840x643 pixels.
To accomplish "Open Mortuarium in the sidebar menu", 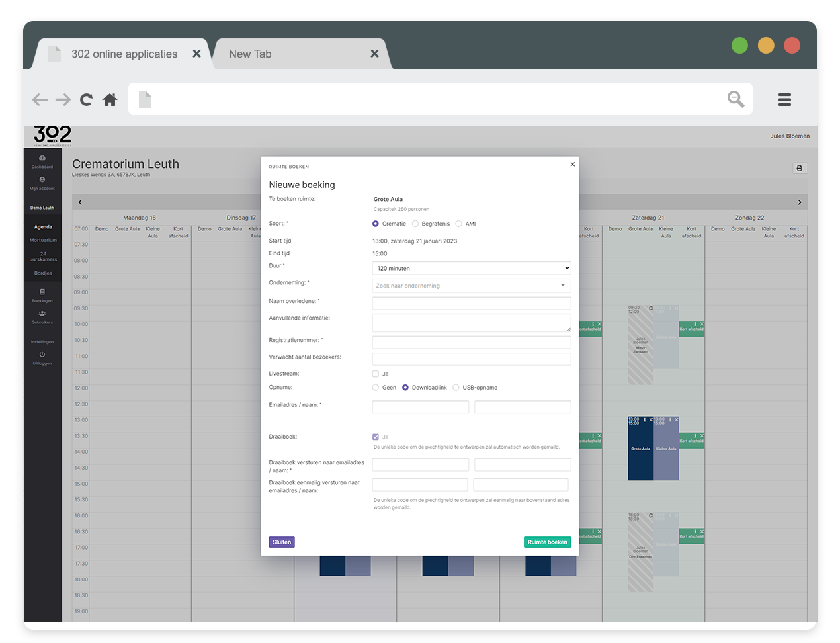I will point(43,241).
